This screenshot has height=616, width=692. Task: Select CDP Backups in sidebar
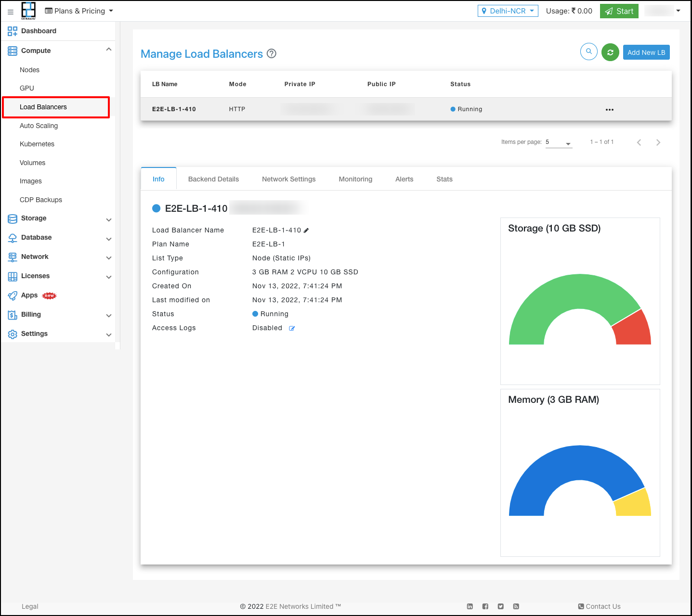pos(41,200)
